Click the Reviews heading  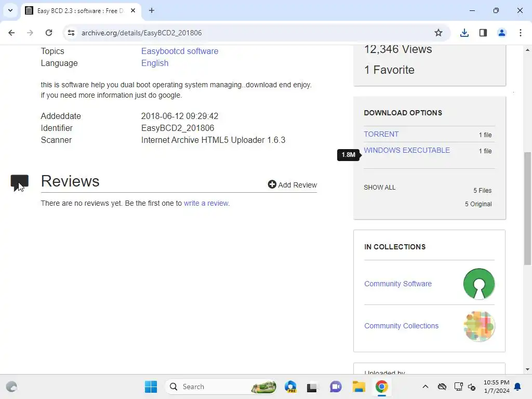70,181
